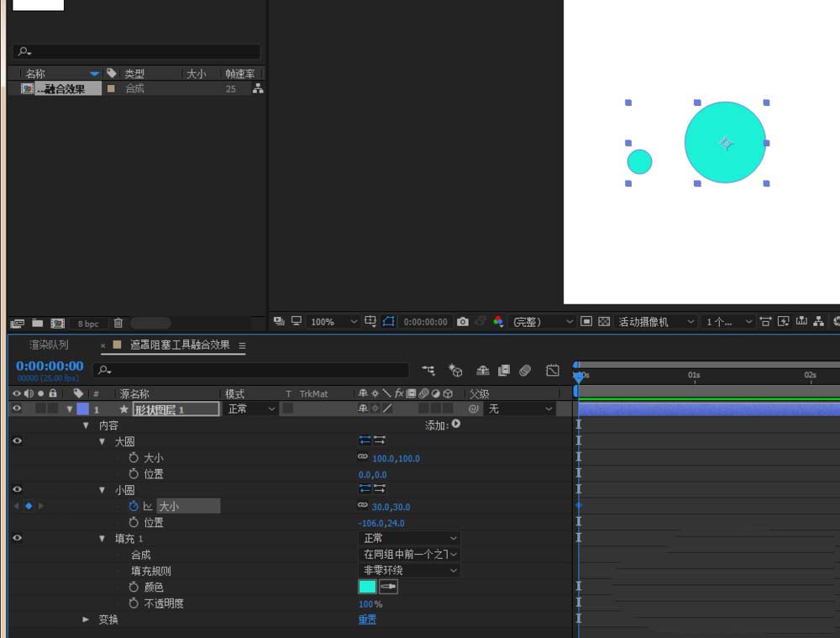The height and width of the screenshot is (638, 840).
Task: Delete selected item with project trash icon
Action: [x=118, y=323]
